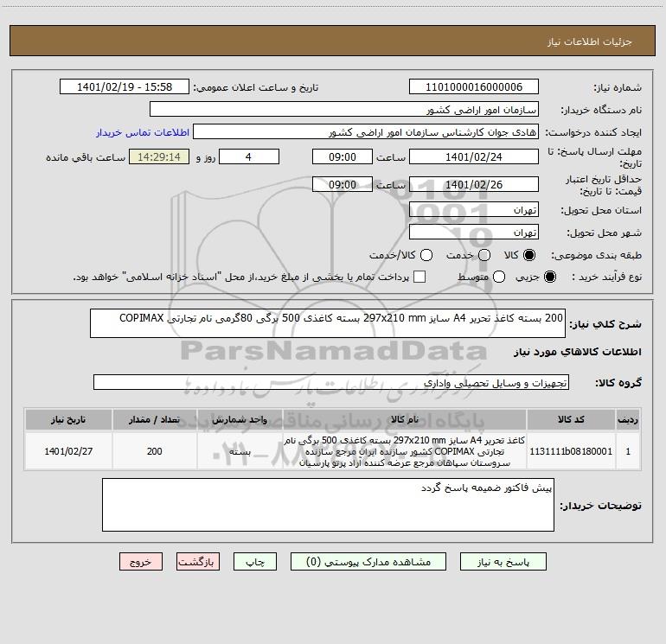
Task: Click the ردیف column header
Action: 628,420
